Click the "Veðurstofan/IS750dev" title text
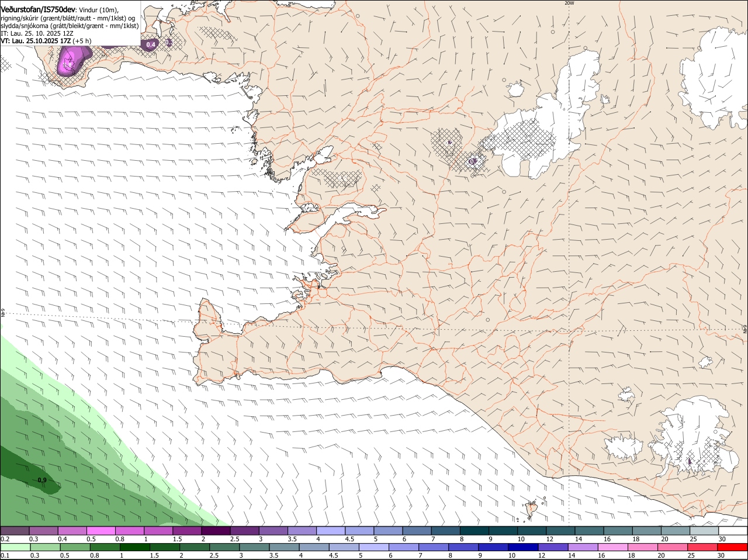The height and width of the screenshot is (560, 748). pos(38,10)
